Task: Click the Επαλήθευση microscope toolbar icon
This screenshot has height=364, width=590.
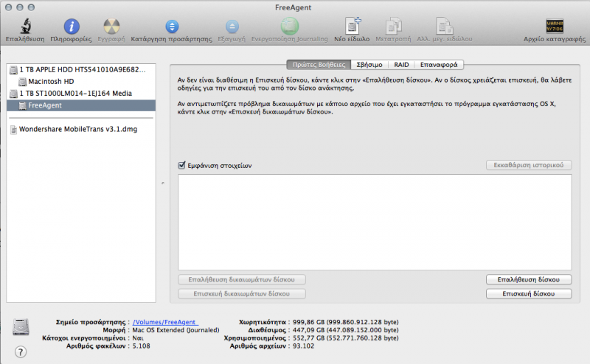Action: pos(25,27)
